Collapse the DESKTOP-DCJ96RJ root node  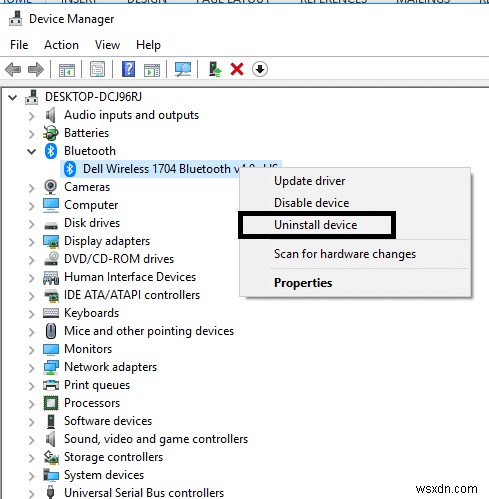click(x=13, y=97)
